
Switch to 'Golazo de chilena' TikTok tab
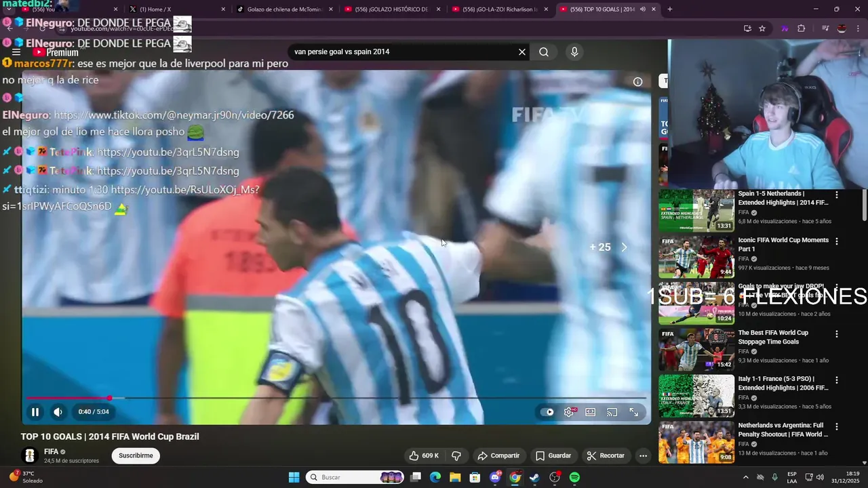pyautogui.click(x=285, y=9)
